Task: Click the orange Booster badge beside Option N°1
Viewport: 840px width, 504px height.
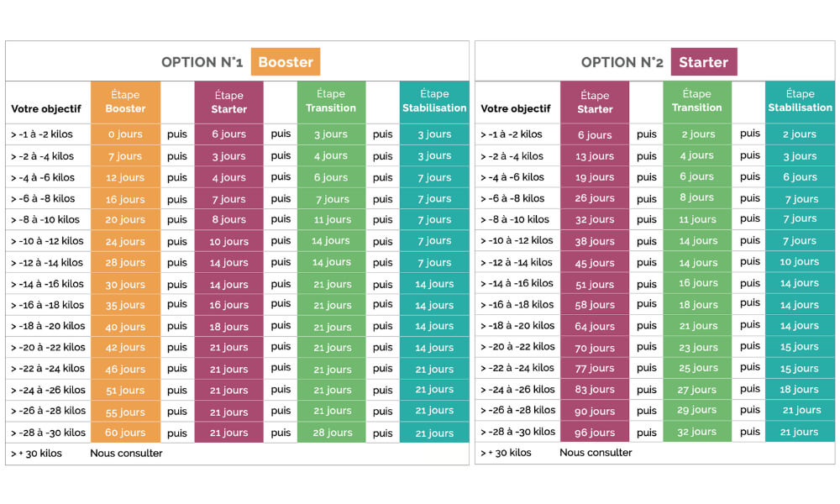Action: (285, 62)
